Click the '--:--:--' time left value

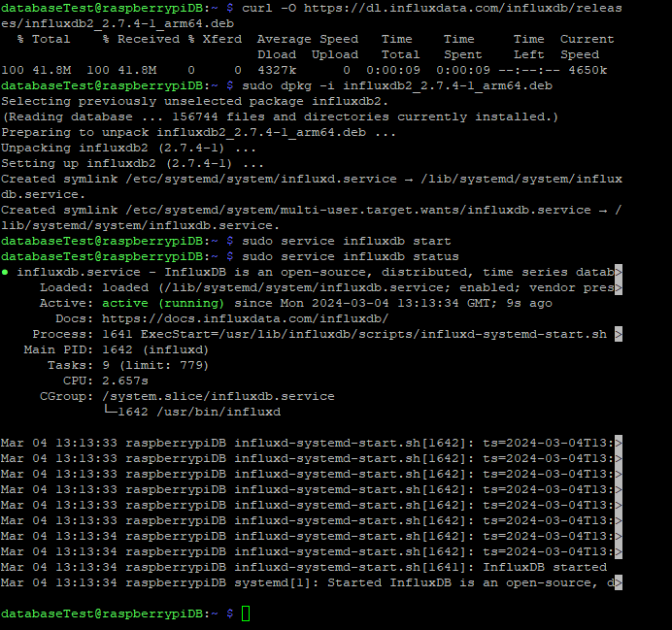point(529,70)
